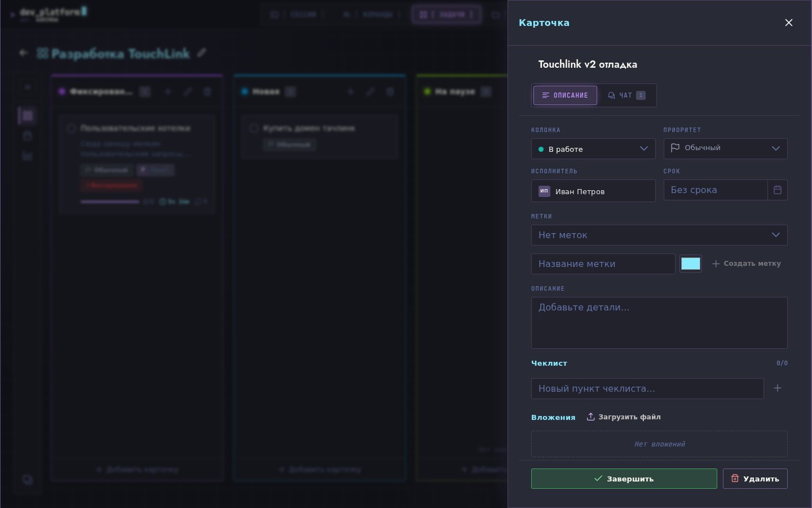The height and width of the screenshot is (508, 812).
Task: Click the pencil icon in Новая column header
Action: [x=370, y=91]
